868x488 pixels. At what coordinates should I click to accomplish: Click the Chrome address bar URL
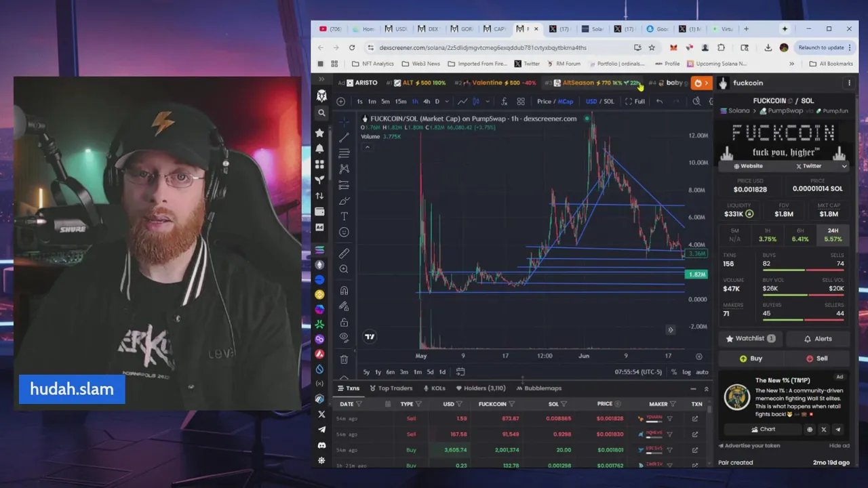[483, 47]
